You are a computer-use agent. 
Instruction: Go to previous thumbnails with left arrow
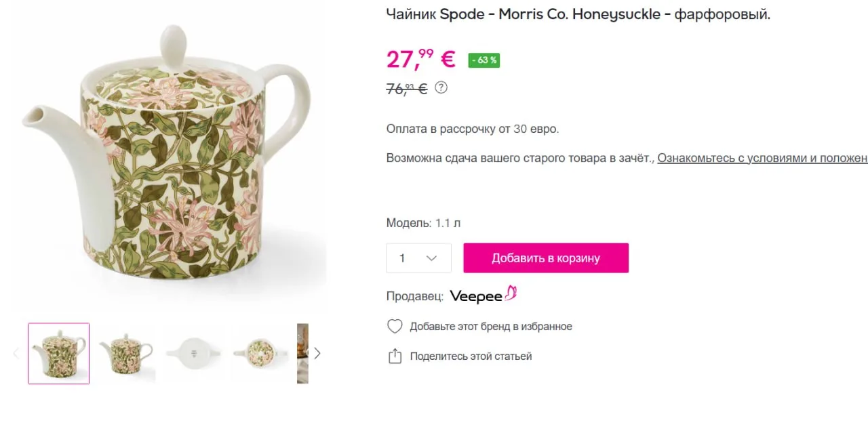pos(16,353)
